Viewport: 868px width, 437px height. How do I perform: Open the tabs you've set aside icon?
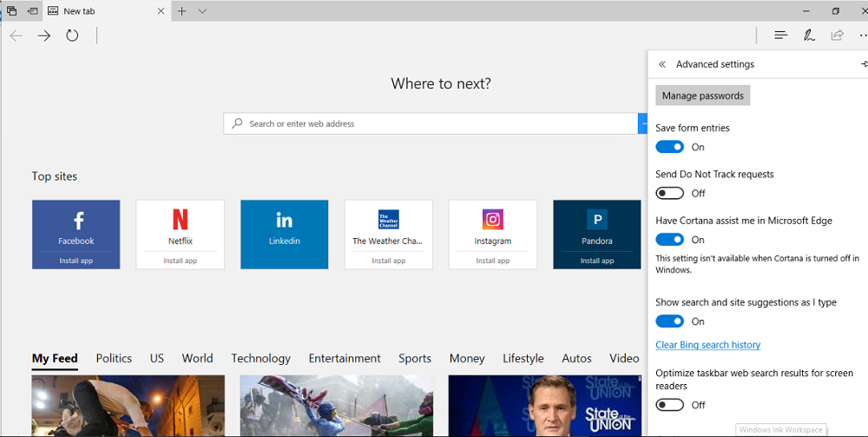pos(11,10)
